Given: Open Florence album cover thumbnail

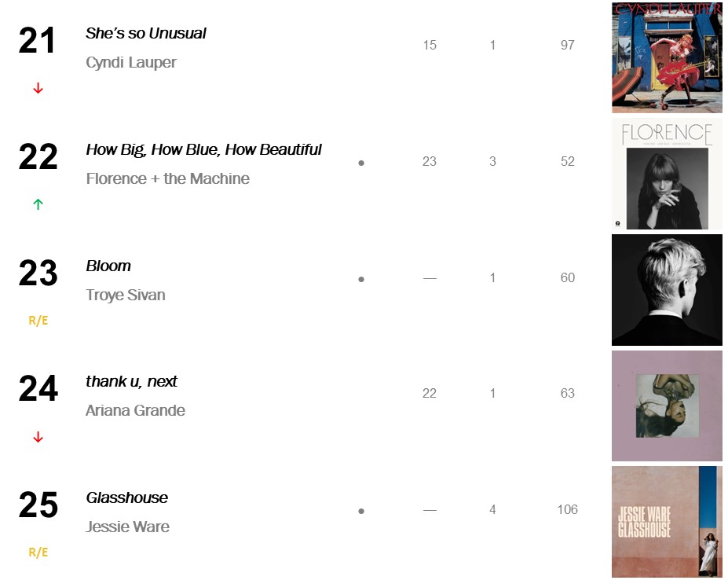Looking at the screenshot, I should [x=667, y=174].
